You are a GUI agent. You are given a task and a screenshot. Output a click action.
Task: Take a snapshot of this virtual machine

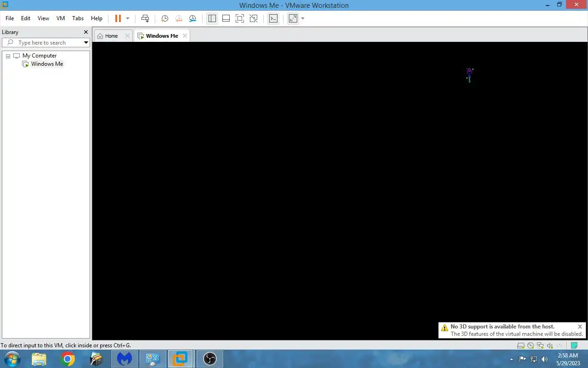tap(164, 18)
